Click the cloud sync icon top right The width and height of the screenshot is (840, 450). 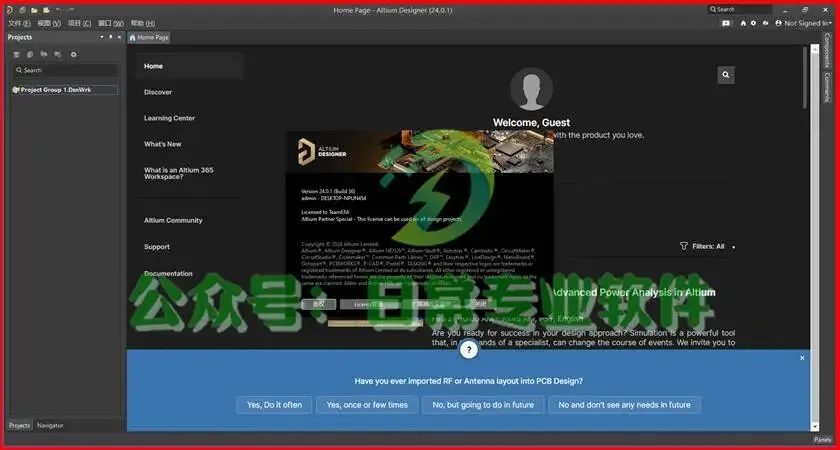click(x=765, y=24)
